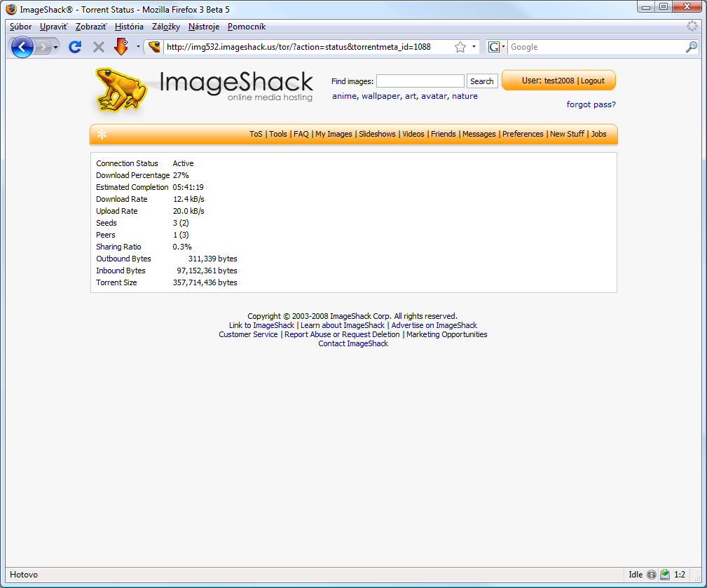Open Preferences in navigation bar

(x=523, y=134)
